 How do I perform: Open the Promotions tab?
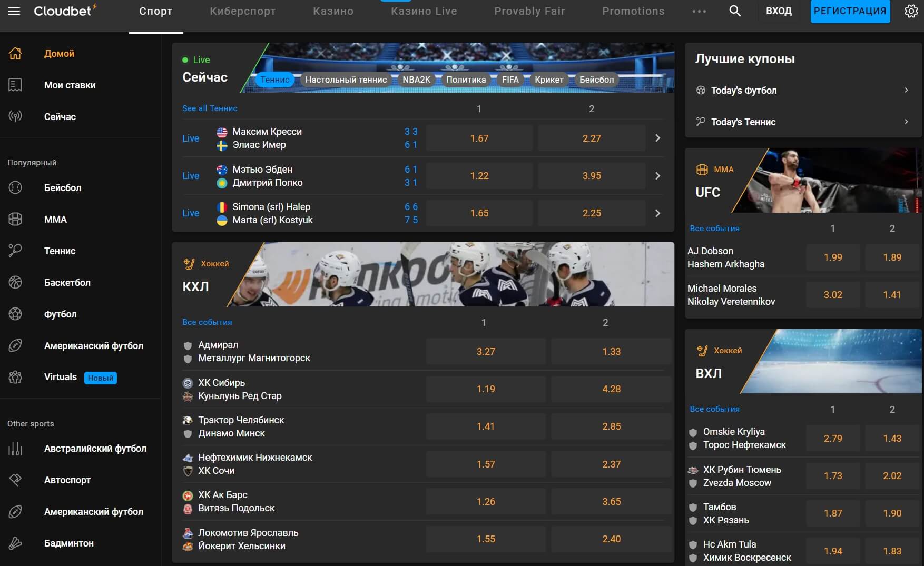pos(633,11)
